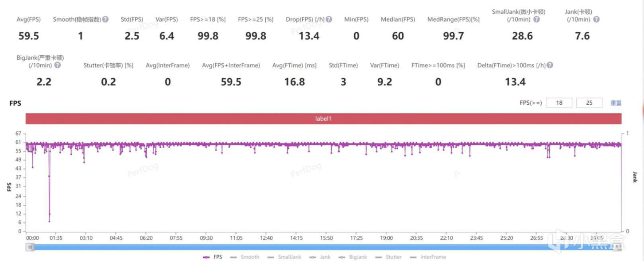Select the red label1 bar

point(323,119)
